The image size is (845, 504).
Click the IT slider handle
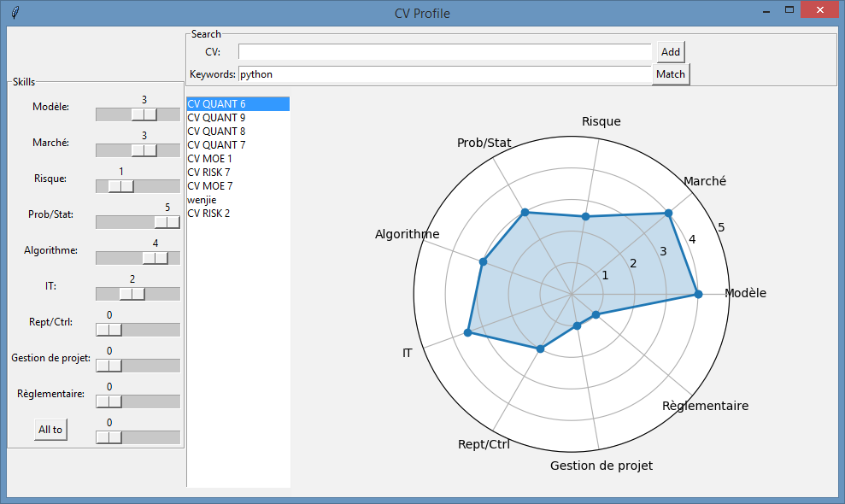pyautogui.click(x=132, y=294)
